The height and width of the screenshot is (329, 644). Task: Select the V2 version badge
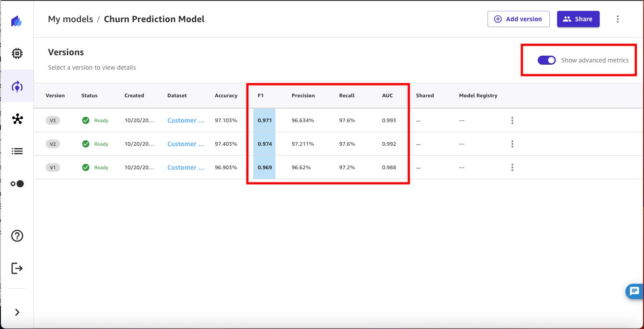point(53,144)
